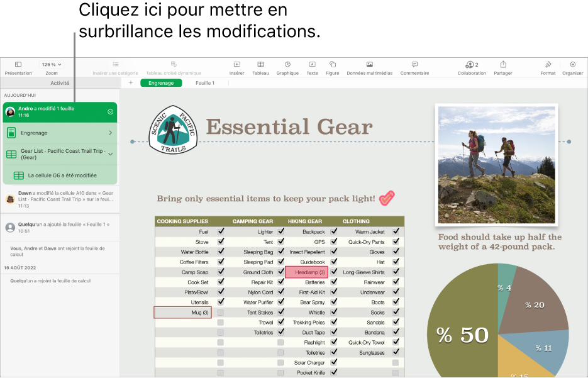The image size is (588, 378).
Task: Add a table with Tableau icon
Action: pyautogui.click(x=260, y=65)
